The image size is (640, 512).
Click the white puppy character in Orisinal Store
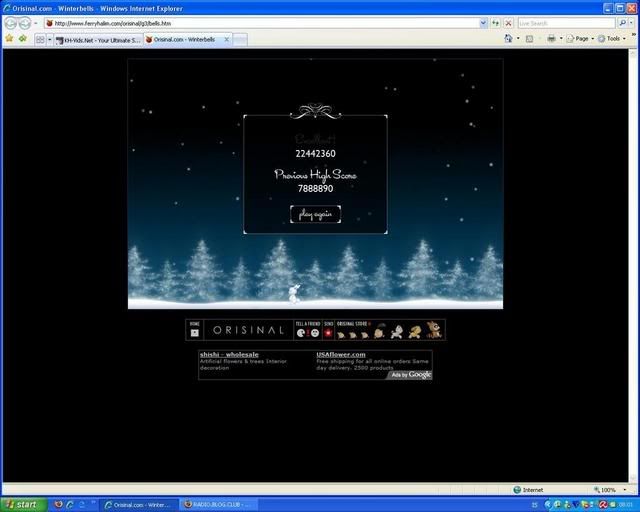click(396, 332)
